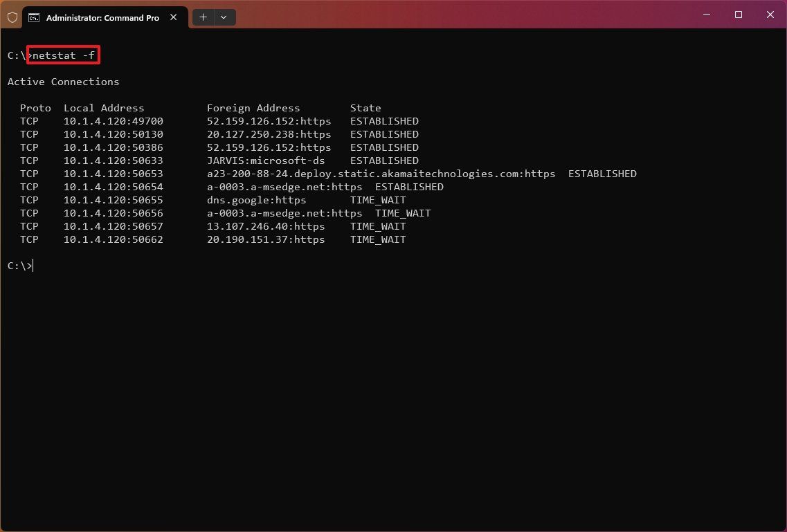Click TIME_WAIT on the dns.google row
Image resolution: width=787 pixels, height=532 pixels.
point(378,200)
